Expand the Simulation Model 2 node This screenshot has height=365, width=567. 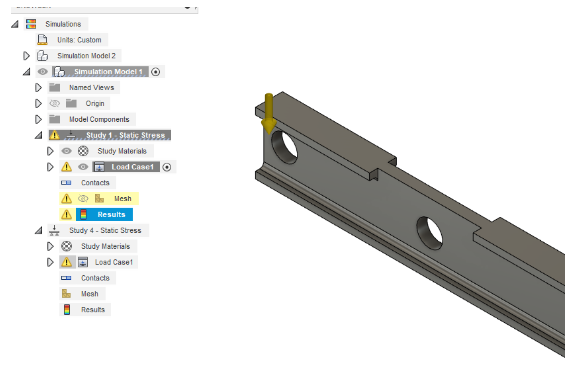coord(26,56)
